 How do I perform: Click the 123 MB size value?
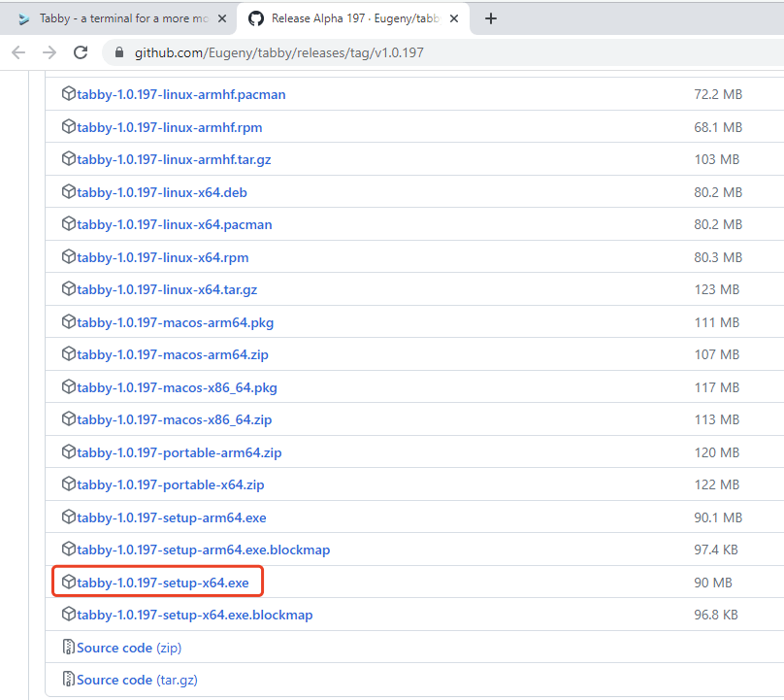point(716,289)
